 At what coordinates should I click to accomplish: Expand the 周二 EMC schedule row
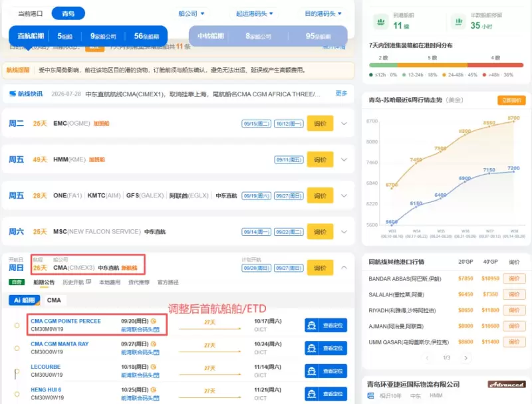[344, 124]
